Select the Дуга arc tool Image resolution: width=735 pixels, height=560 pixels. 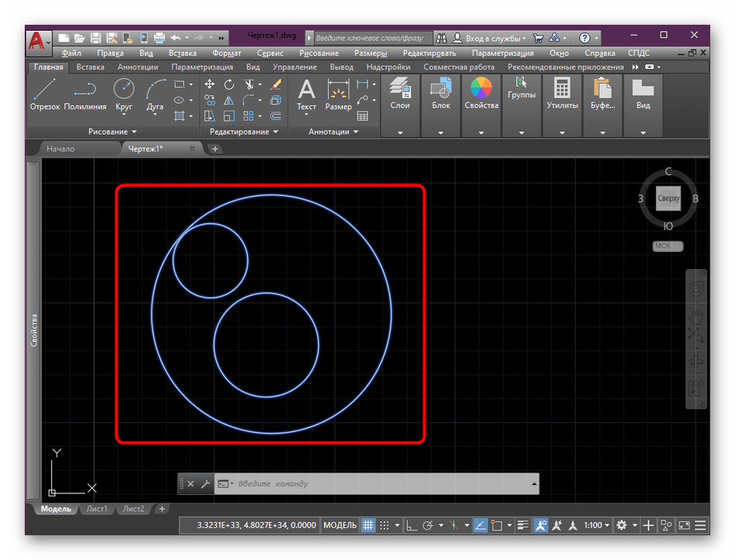[156, 95]
